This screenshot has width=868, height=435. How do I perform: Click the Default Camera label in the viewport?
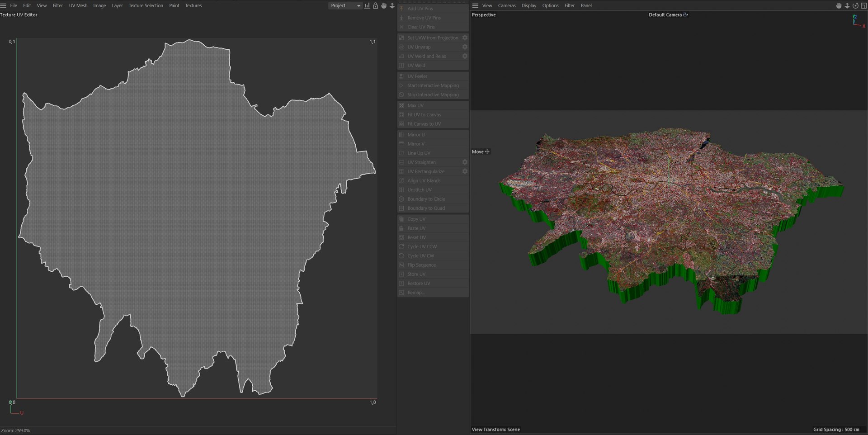pos(665,15)
